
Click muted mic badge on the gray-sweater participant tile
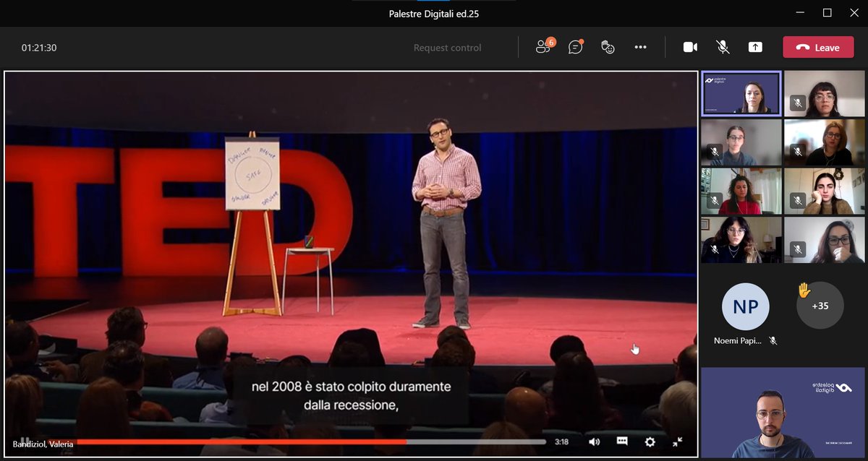click(x=715, y=152)
